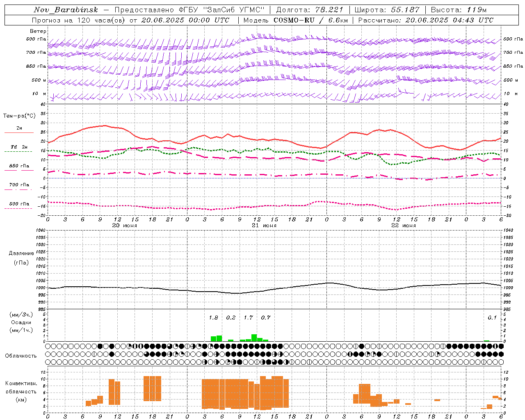Click the "Давление" pressure label
Screen dimensions: 525x420
pyautogui.click(x=21, y=253)
